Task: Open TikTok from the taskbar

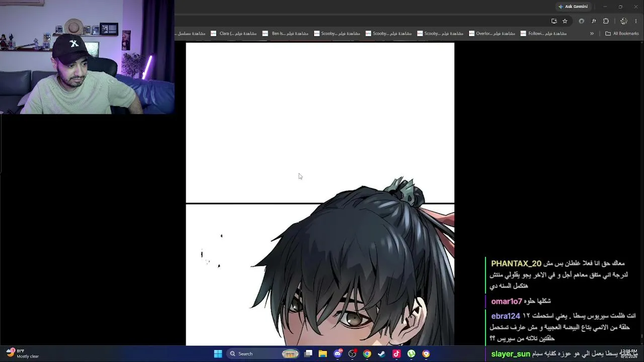Action: pyautogui.click(x=396, y=354)
